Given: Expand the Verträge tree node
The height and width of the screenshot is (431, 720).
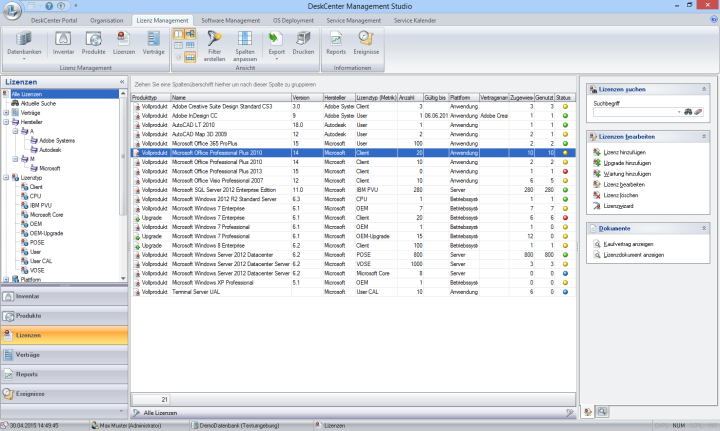Looking at the screenshot, I should (x=8, y=113).
